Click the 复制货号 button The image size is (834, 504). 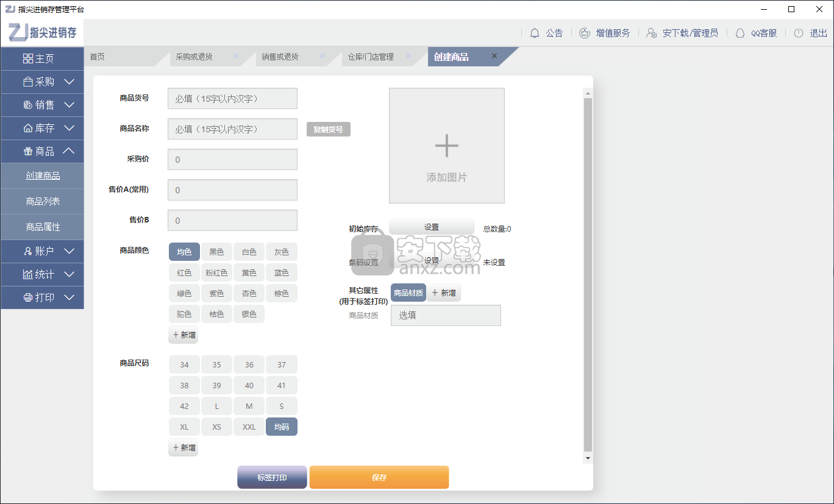328,129
